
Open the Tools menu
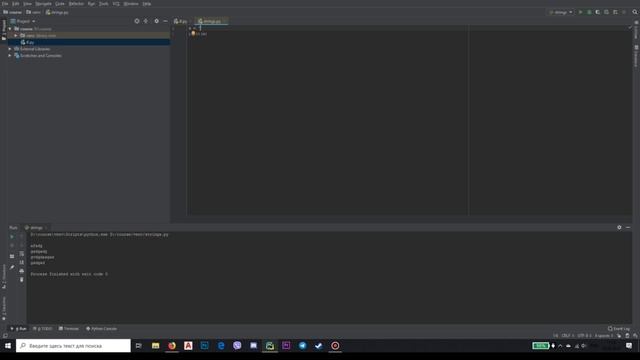104,4
